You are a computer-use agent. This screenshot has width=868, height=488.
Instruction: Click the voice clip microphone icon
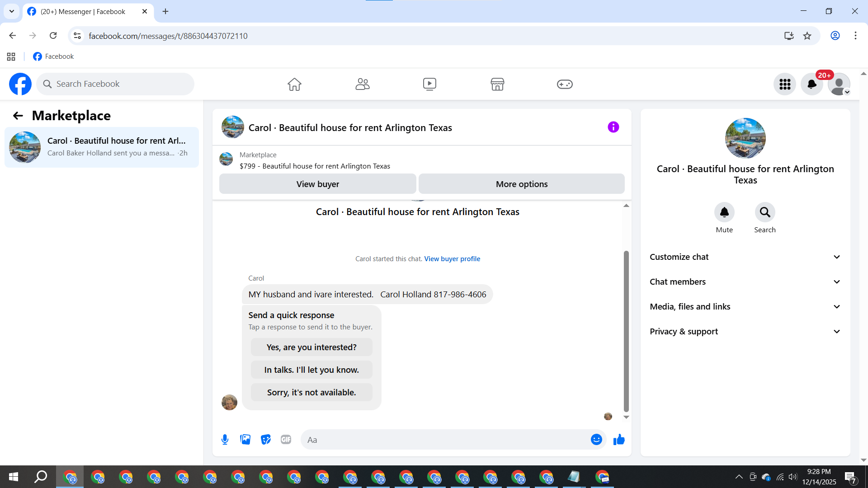[225, 439]
